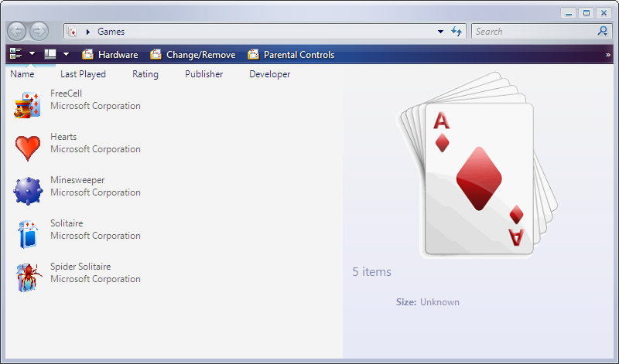Click Microsoft Corporation under Minesweeper

(95, 192)
